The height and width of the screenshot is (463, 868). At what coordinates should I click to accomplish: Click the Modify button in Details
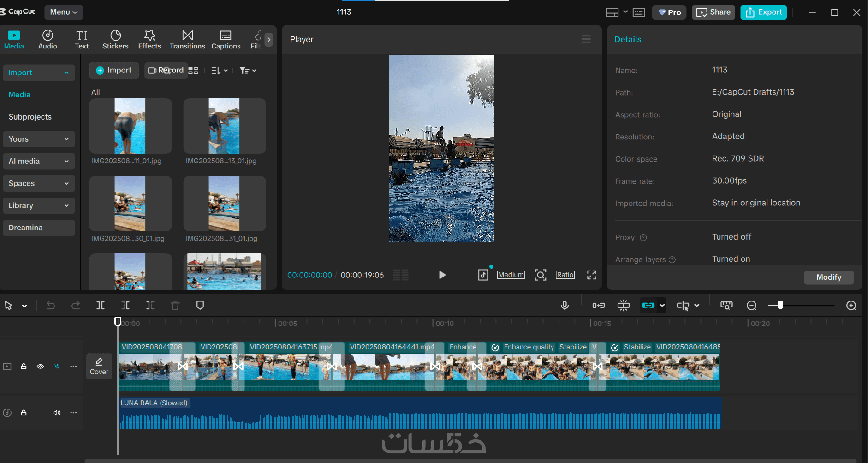(x=828, y=277)
